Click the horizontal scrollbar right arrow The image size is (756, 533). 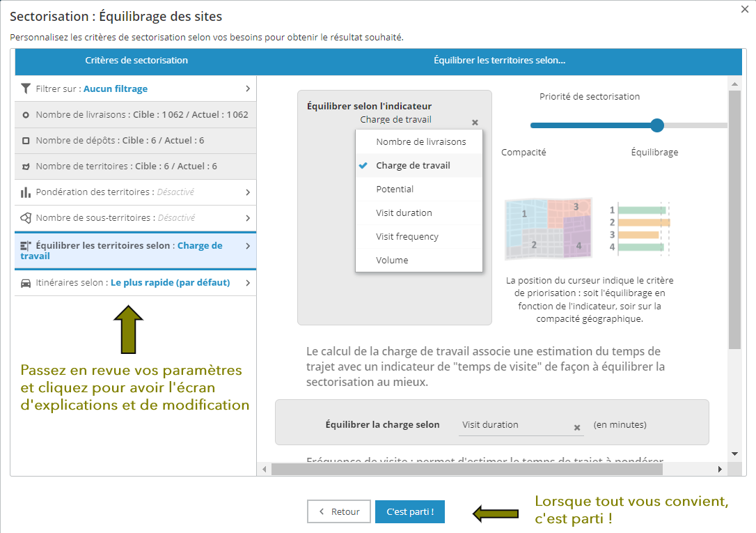click(x=720, y=470)
